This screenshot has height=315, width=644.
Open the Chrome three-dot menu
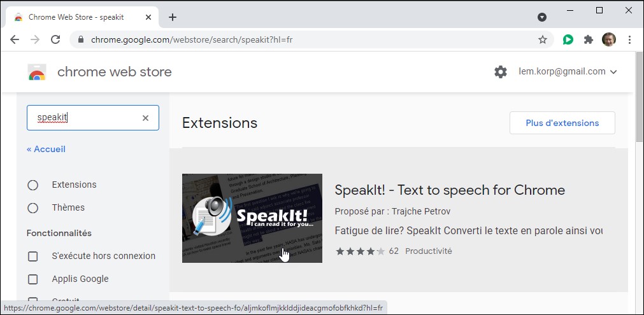point(629,39)
